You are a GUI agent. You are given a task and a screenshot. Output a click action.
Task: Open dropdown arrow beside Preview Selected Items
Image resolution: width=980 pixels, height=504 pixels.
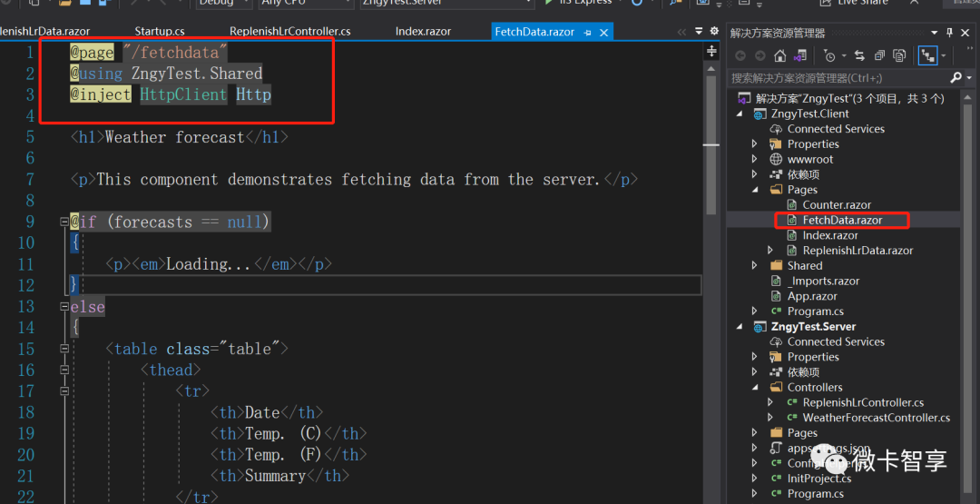(x=943, y=55)
